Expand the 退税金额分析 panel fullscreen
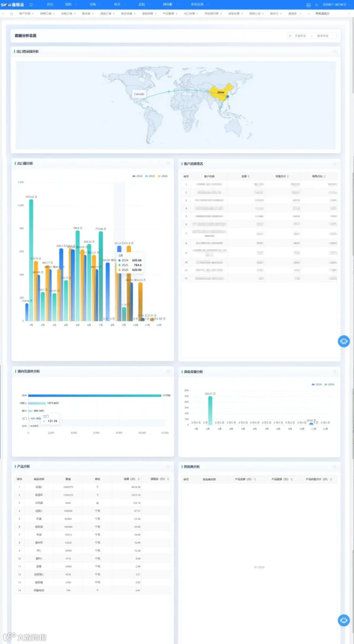354x644 pixels. pos(335,372)
